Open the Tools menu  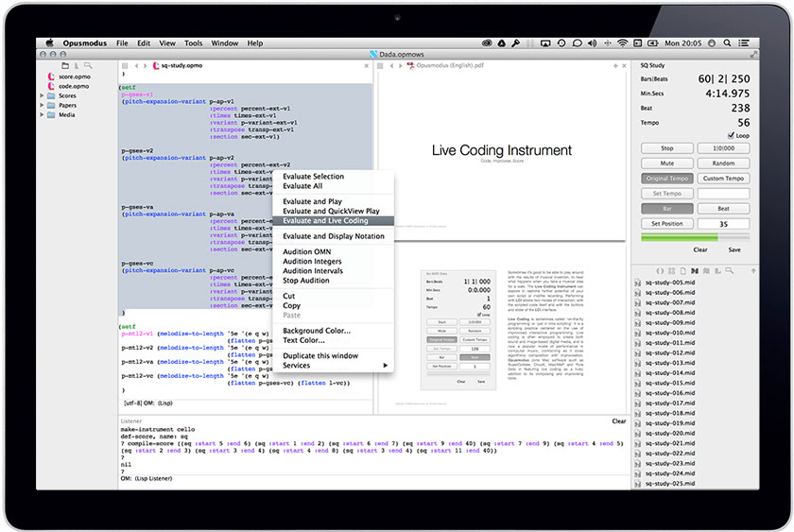(x=193, y=43)
